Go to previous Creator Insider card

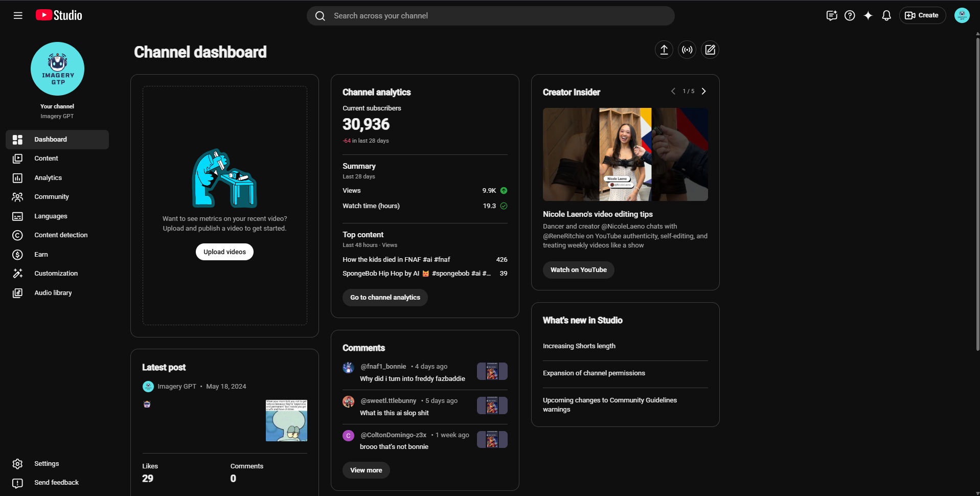click(x=673, y=91)
